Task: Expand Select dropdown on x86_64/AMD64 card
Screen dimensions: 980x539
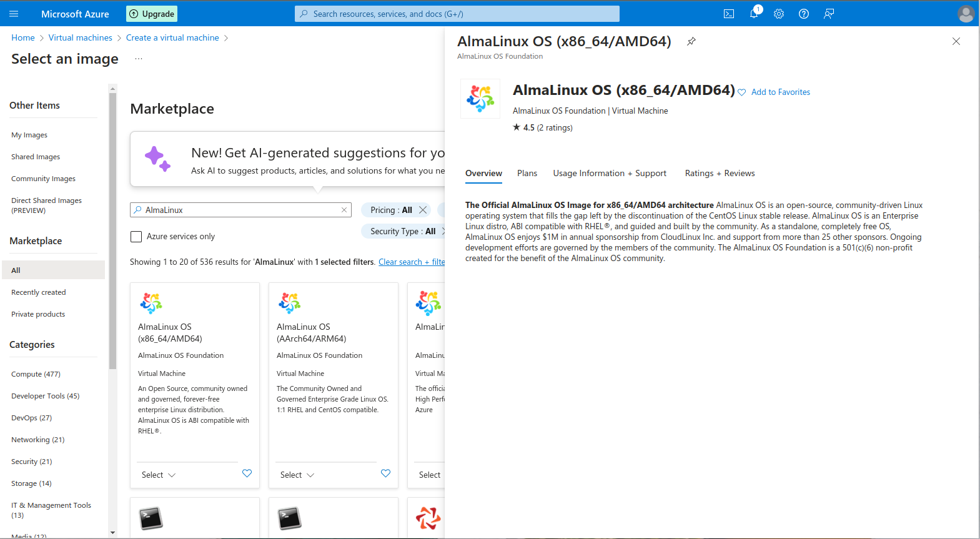Action: click(159, 475)
